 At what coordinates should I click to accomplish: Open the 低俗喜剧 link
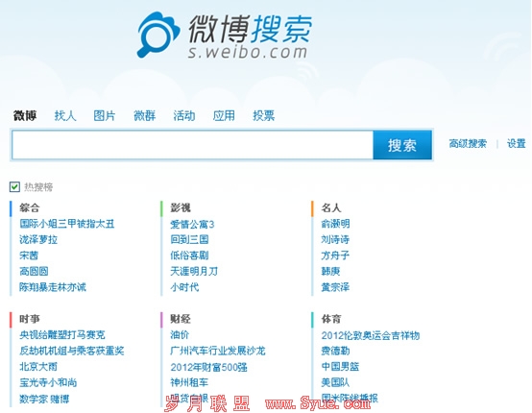[189, 255]
